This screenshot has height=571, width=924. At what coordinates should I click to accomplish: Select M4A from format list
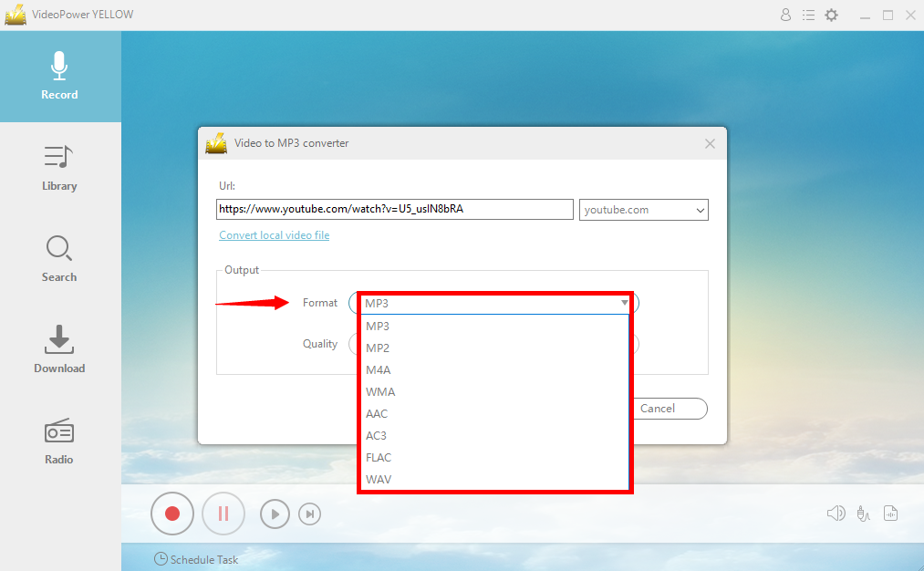(x=379, y=369)
